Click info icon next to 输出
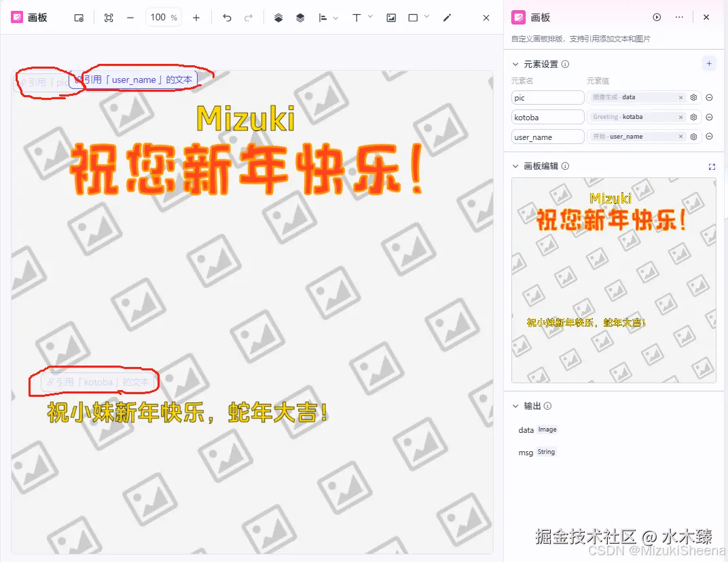Viewport: 728px width, 562px height. pos(548,406)
